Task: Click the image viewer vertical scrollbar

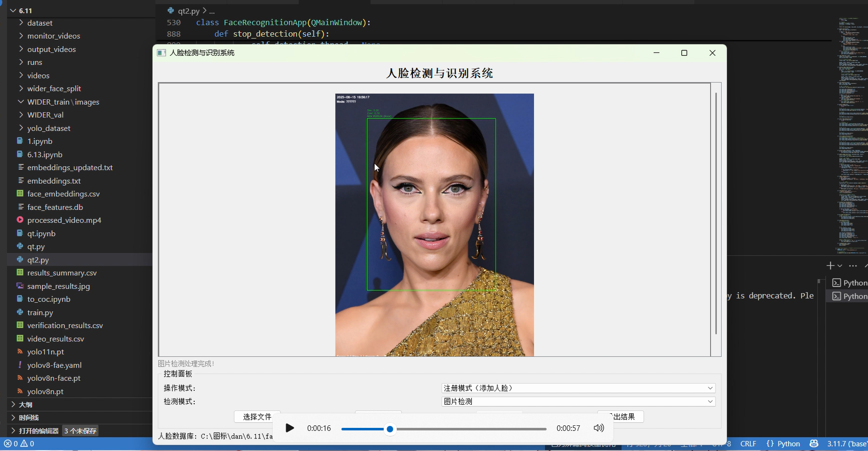Action: click(x=716, y=214)
